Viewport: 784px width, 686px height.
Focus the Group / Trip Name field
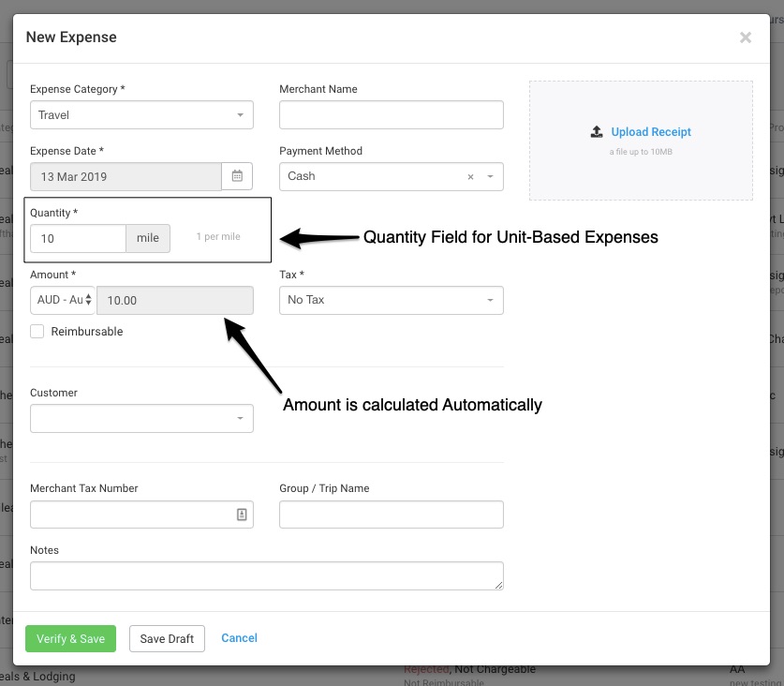point(391,514)
